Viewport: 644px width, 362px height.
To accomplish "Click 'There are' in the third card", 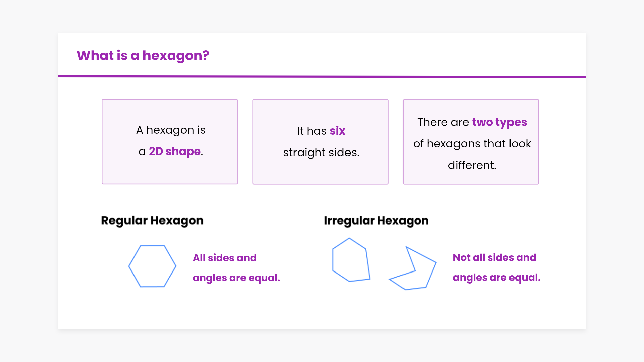I will coord(443,122).
